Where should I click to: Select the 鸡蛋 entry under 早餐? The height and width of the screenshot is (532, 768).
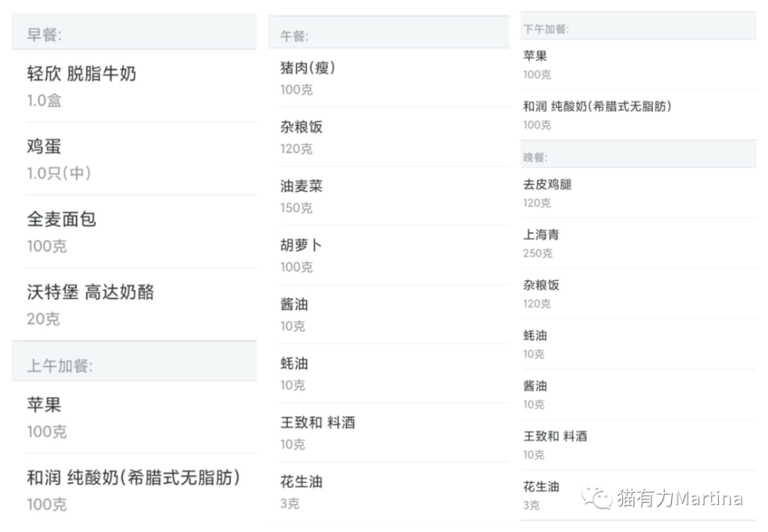pos(134,159)
